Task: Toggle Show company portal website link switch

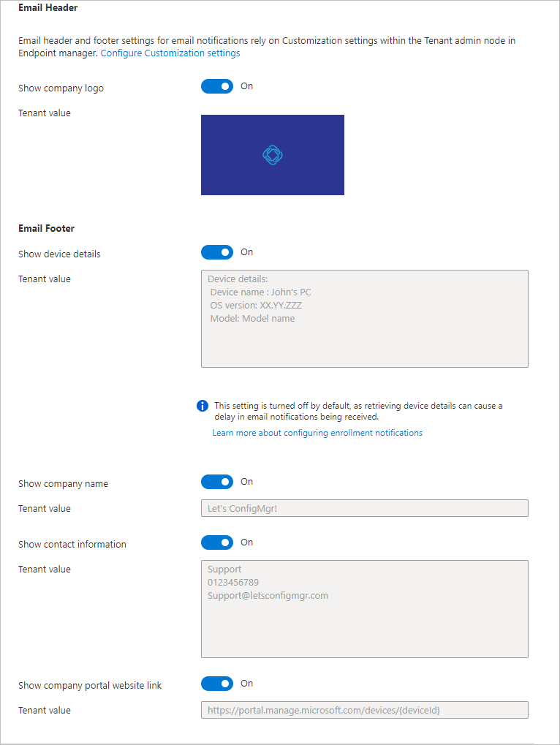Action: (217, 684)
